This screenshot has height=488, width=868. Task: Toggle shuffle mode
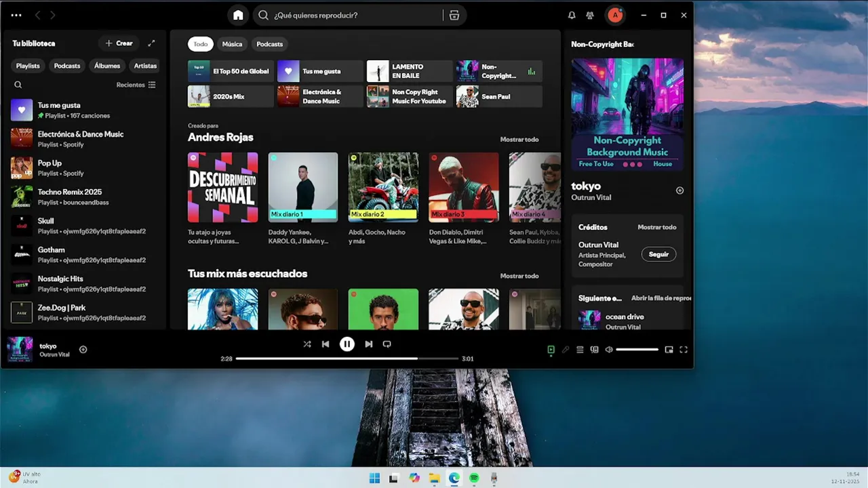[x=307, y=344]
